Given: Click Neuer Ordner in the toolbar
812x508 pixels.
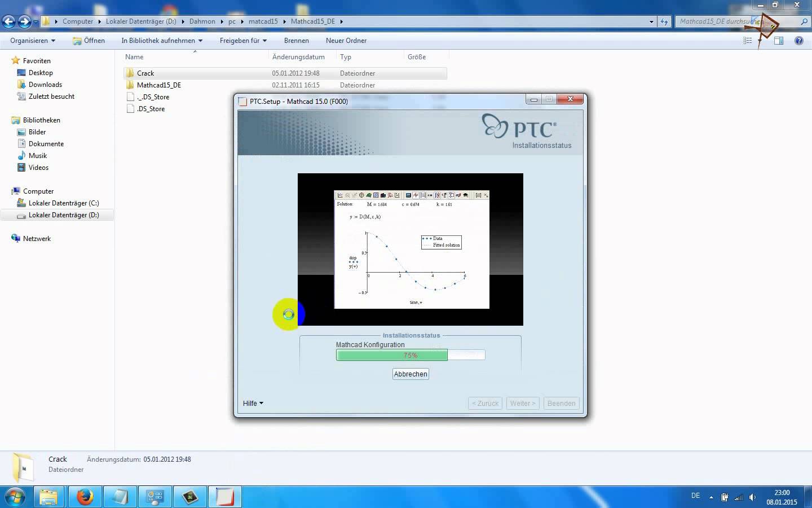Looking at the screenshot, I should coord(346,41).
